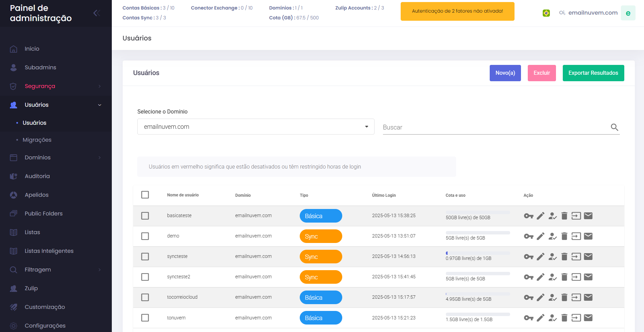Switch language via Brazil flag icon
Viewport: 644px width, 332px height.
tap(546, 13)
